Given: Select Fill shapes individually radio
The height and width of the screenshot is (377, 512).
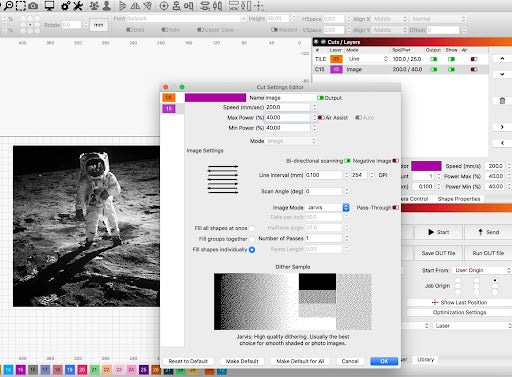Looking at the screenshot, I should 252,249.
